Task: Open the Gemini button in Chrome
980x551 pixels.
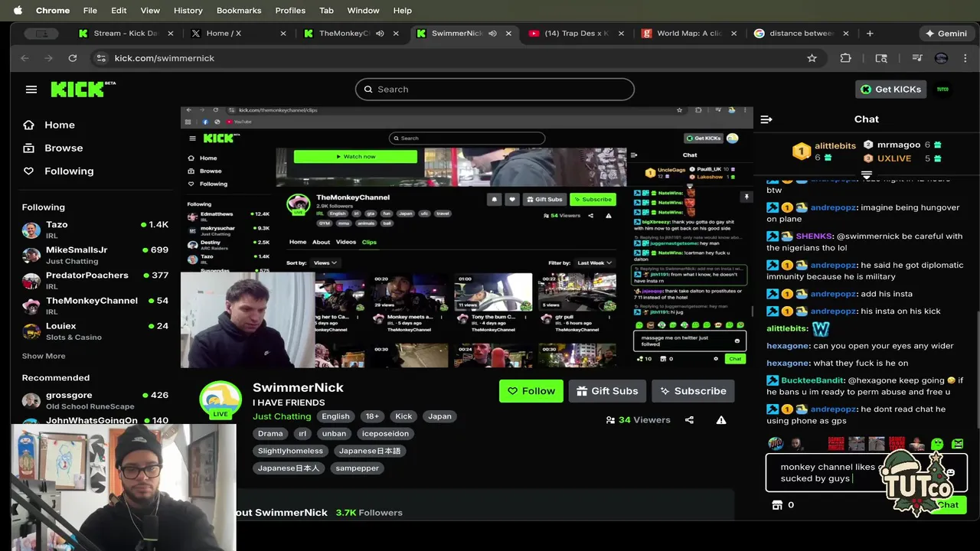Action: pos(946,34)
